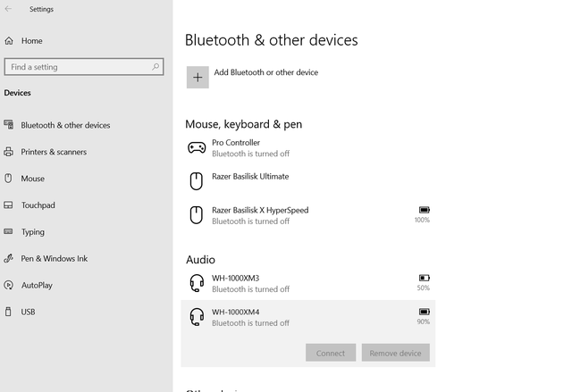
Task: Click the Razer Basilisk Ultimate mouse icon
Action: (x=197, y=181)
